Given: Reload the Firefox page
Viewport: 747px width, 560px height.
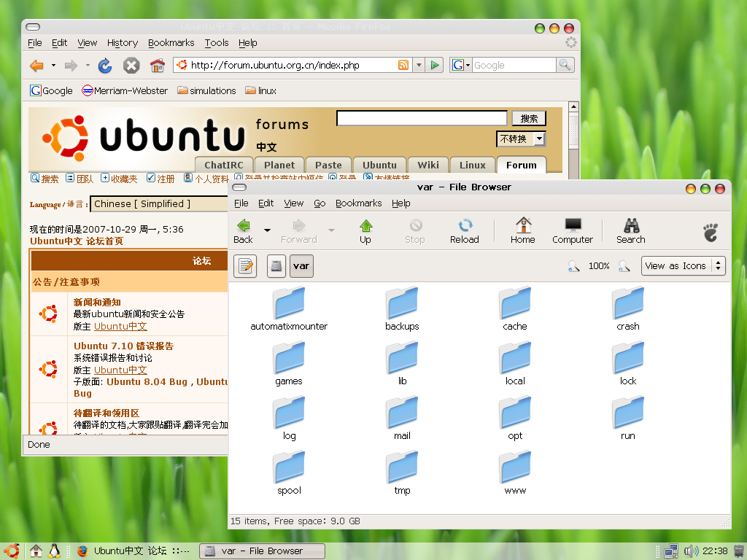Looking at the screenshot, I should pyautogui.click(x=105, y=65).
